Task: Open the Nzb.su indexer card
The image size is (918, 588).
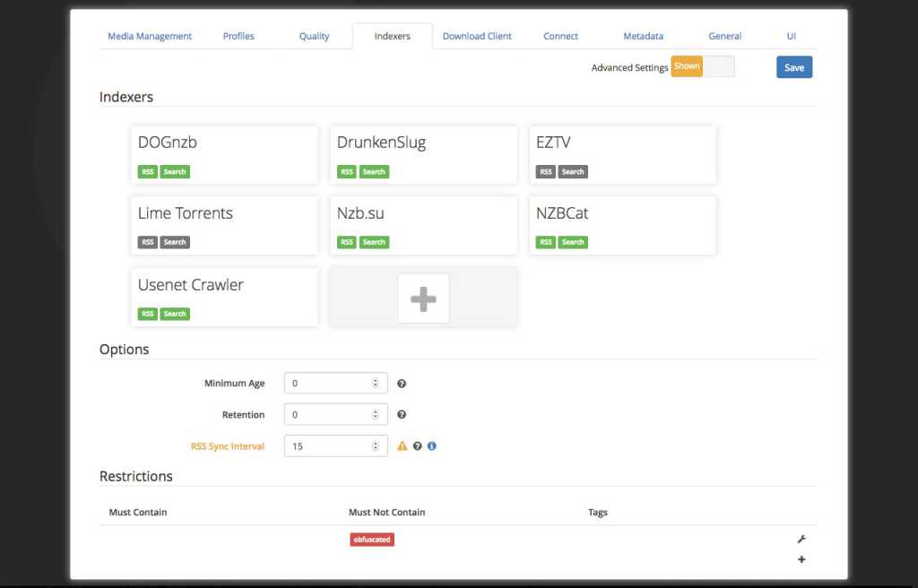Action: click(x=423, y=226)
